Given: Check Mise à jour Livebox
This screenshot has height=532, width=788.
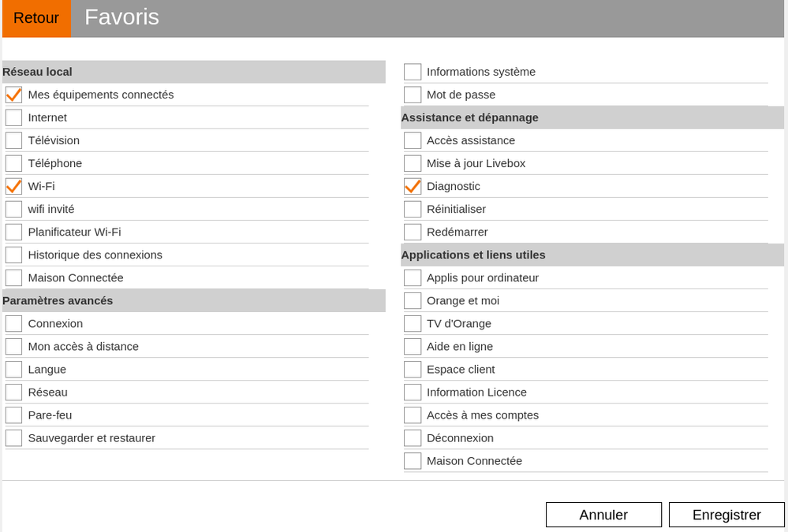Looking at the screenshot, I should [x=413, y=162].
